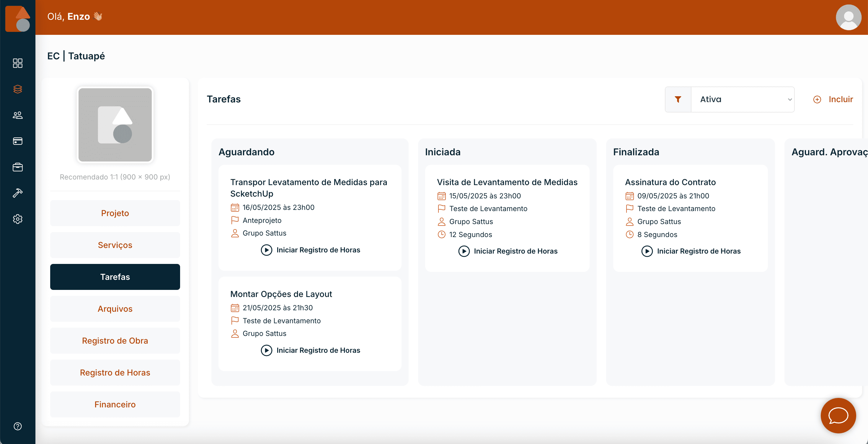The image size is (868, 444).
Task: Open the Registro de Obra section
Action: [115, 341]
